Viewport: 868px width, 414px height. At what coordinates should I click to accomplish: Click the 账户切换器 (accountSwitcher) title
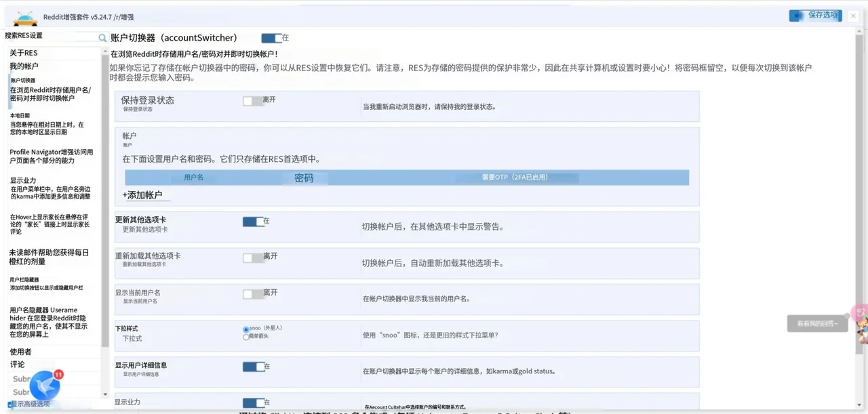tap(174, 38)
